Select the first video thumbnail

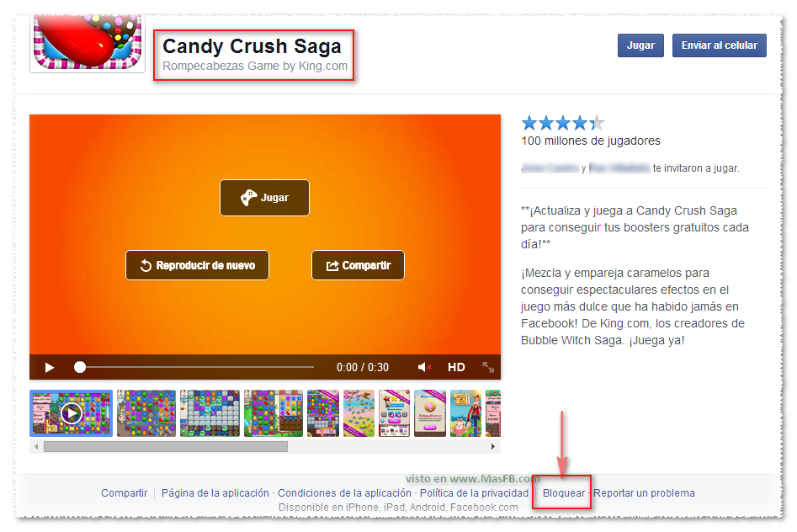pos(71,412)
